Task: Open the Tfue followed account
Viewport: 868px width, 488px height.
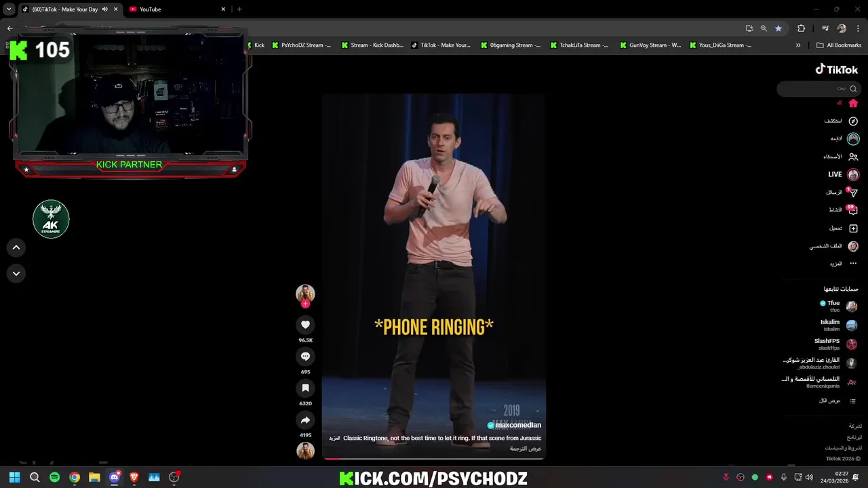Action: click(838, 306)
